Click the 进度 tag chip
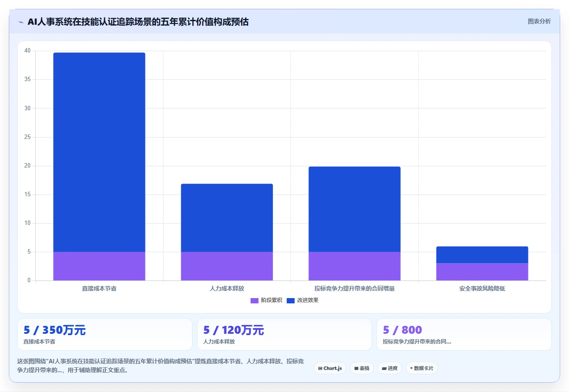Viewport: 569px width, 392px height. [390, 368]
